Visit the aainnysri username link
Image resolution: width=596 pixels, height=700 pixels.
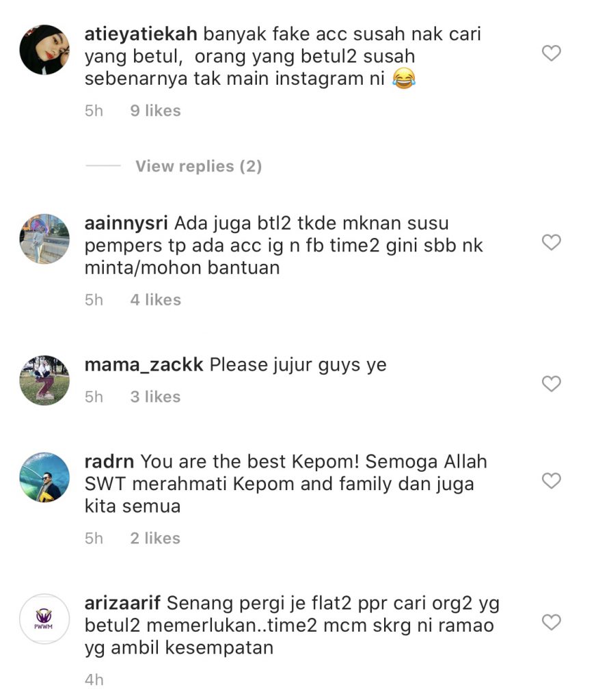[126, 224]
